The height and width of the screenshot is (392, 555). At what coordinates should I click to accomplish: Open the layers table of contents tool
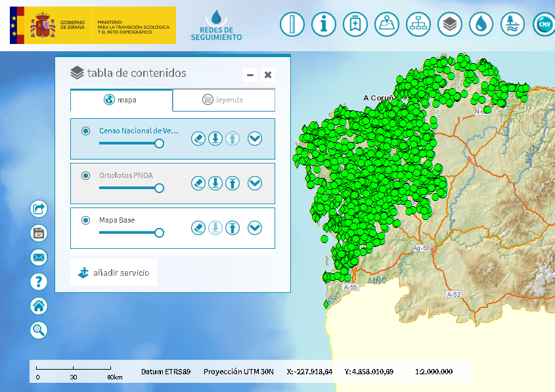[x=449, y=24]
